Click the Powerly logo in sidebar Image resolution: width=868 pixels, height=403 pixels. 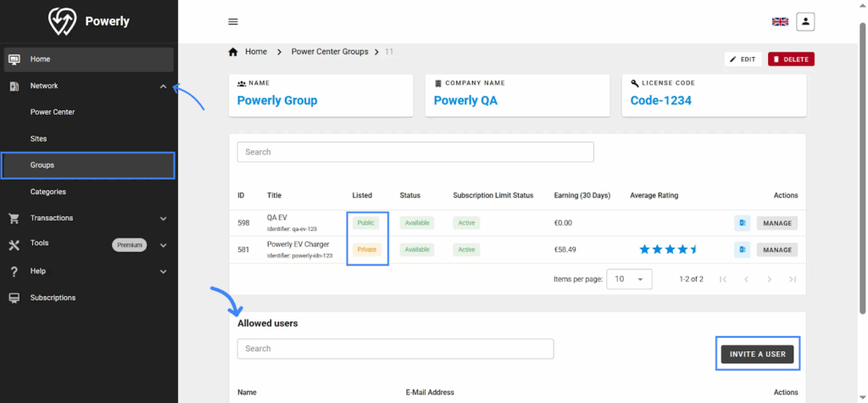point(88,21)
